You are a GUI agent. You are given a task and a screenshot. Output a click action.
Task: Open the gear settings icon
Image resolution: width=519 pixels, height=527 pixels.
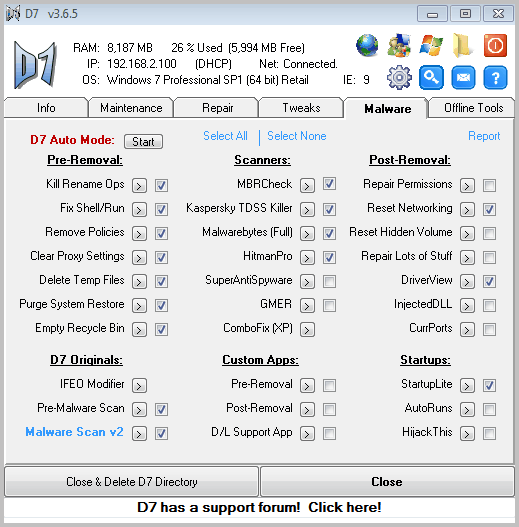coord(399,78)
